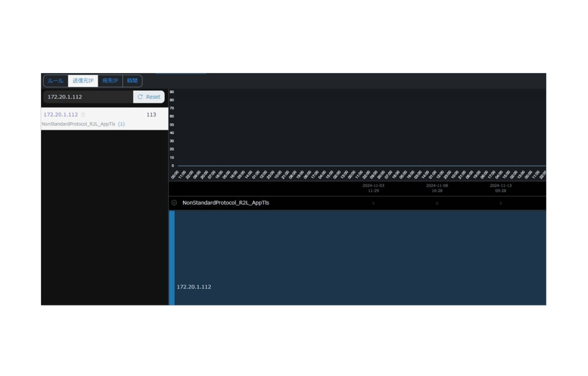Image resolution: width=588 pixels, height=376 pixels.
Task: Select the NonStandardProtocol_R2L_AppTls text in the left list
Action: 78,124
